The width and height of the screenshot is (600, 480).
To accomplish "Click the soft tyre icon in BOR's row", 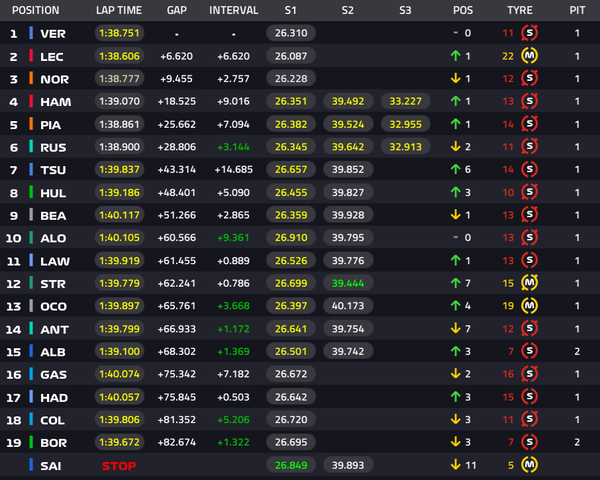I will (x=529, y=442).
